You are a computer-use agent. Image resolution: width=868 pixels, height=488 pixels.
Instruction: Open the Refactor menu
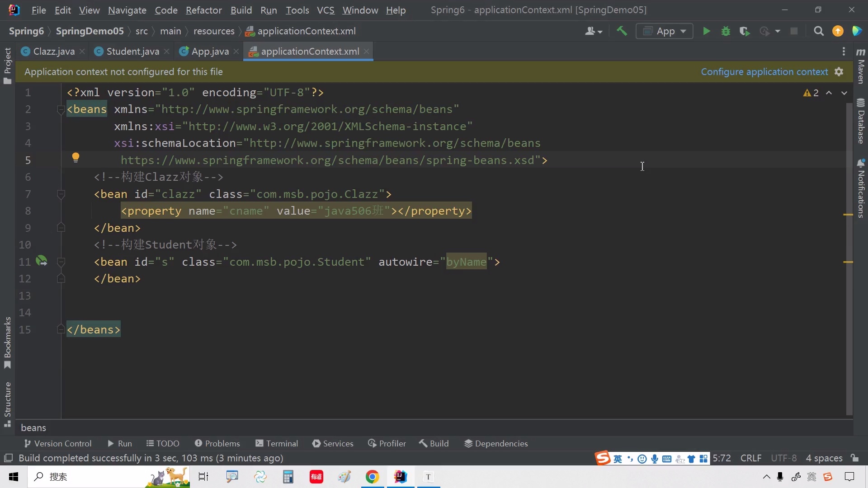(203, 10)
